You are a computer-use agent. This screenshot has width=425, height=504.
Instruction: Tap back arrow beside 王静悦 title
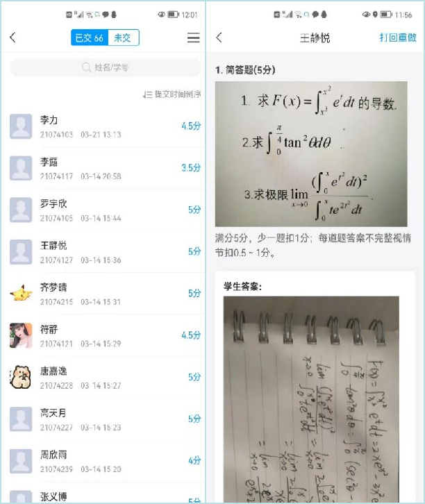click(219, 37)
